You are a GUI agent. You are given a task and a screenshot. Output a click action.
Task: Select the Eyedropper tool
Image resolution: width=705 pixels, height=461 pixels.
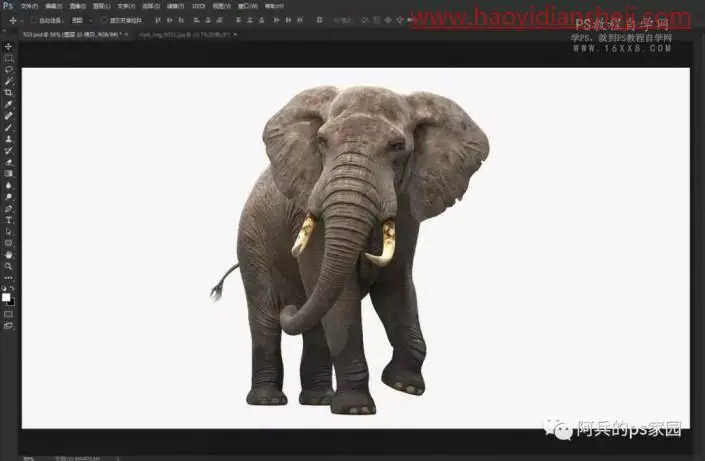8,104
